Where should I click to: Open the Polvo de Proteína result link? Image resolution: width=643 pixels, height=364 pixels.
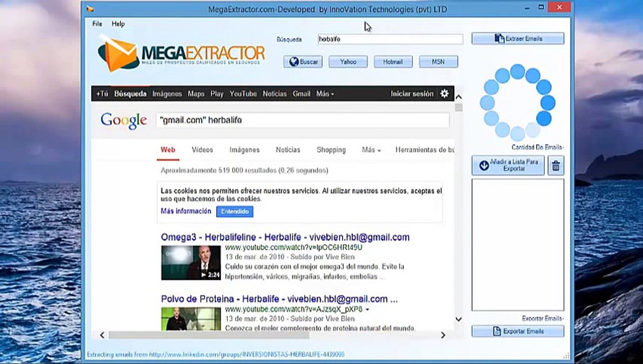tap(279, 299)
